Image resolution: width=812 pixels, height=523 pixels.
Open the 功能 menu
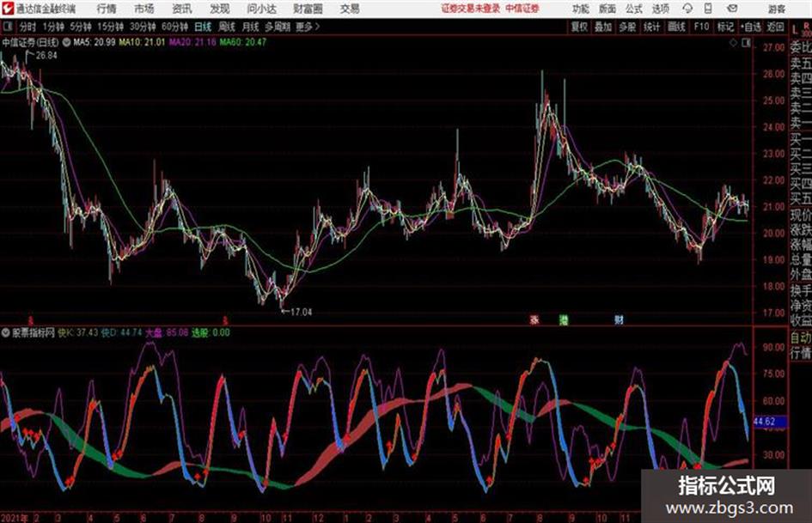coord(581,9)
